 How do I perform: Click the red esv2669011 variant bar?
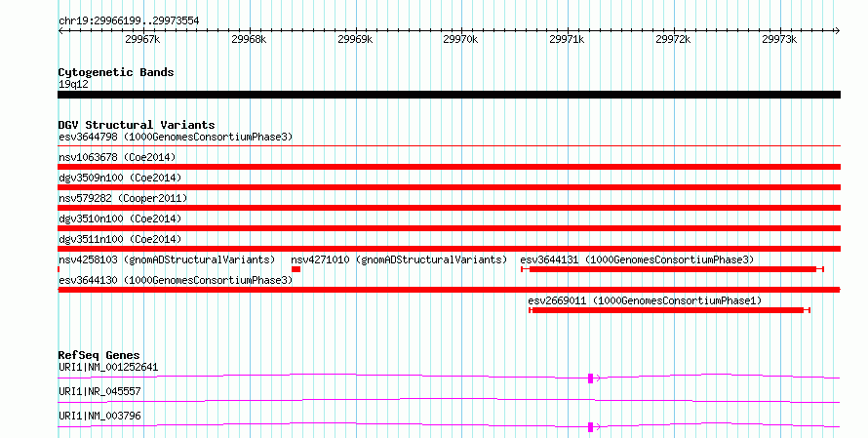[x=669, y=310]
